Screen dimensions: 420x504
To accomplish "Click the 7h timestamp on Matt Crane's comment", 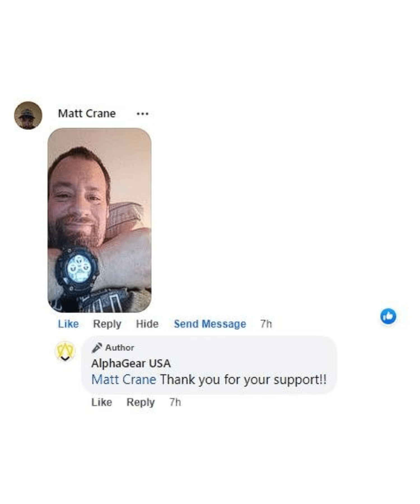I will click(x=266, y=324).
